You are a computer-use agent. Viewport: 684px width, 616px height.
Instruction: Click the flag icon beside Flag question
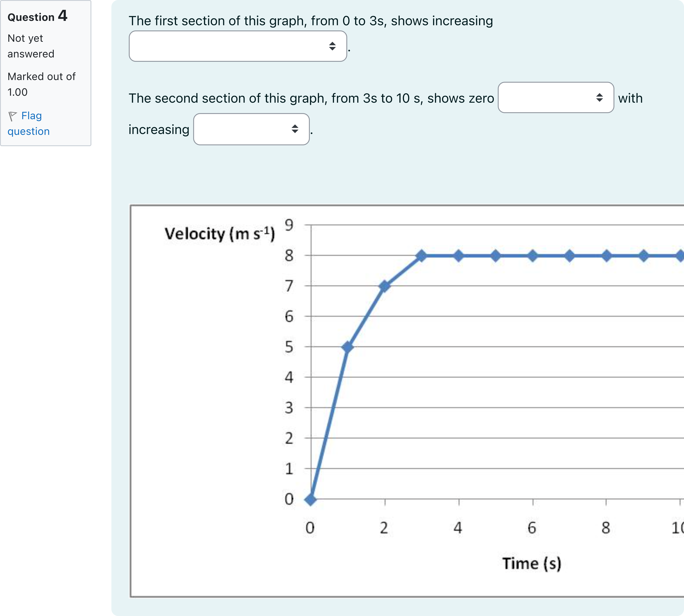point(13,116)
